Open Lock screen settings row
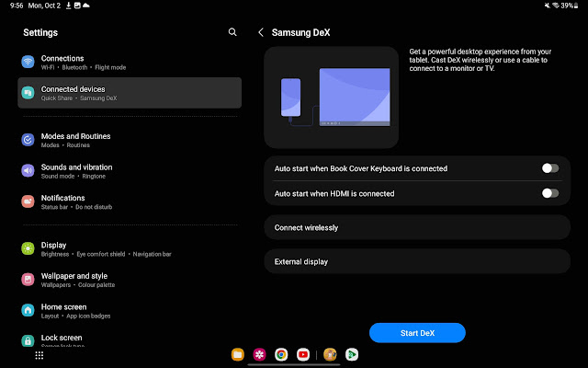Image resolution: width=588 pixels, height=368 pixels. [130, 338]
